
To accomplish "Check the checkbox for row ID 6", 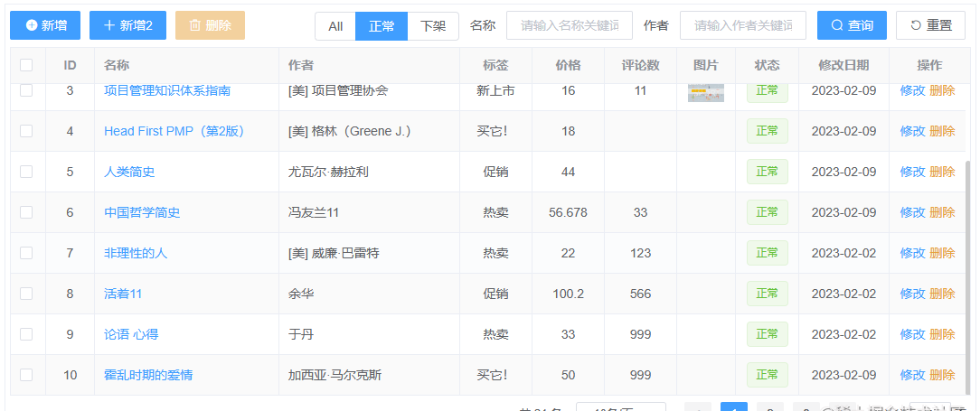I will coord(26,212).
